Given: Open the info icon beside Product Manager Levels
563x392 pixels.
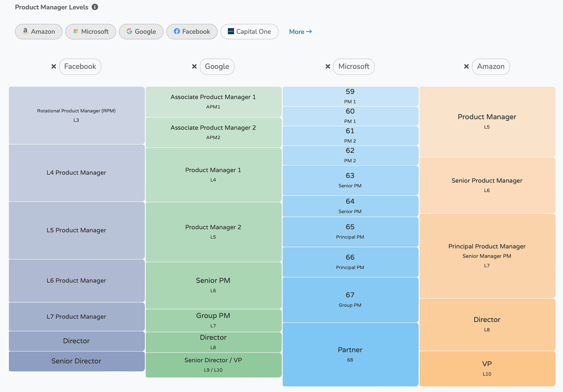Looking at the screenshot, I should pyautogui.click(x=95, y=7).
